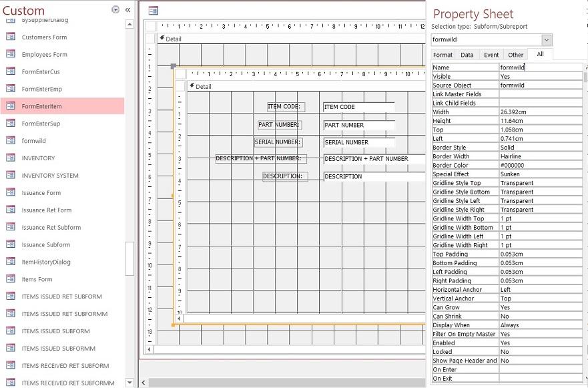Select the "DESCRIPTION:" label control
Viewport: 588px width, 388px height.
coord(285,176)
